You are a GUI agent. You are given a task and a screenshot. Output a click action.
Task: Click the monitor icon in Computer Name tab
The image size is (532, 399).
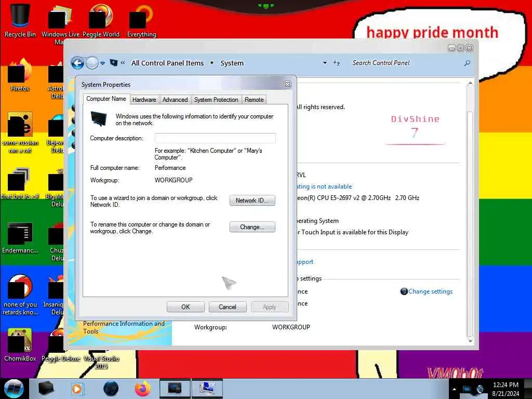pos(99,119)
